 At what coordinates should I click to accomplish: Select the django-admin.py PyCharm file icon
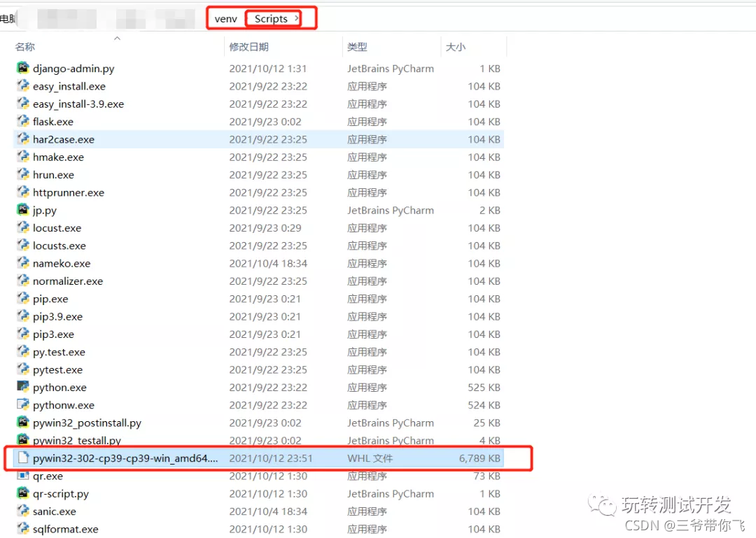coord(22,68)
